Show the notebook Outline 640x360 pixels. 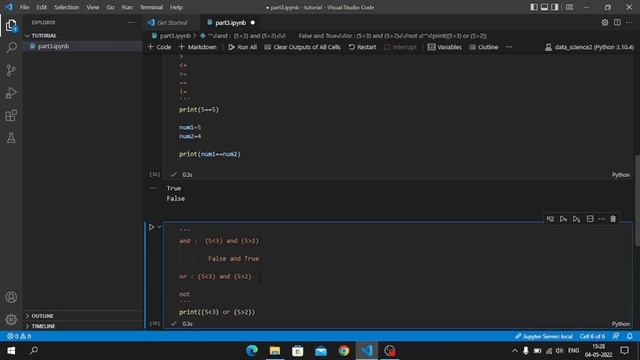tap(484, 47)
